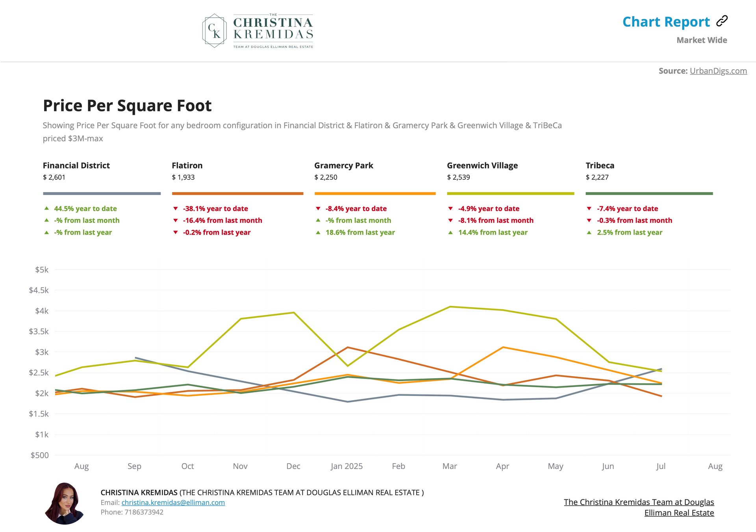Viewport: 756px width, 532px height.
Task: Click the red down arrow beside Greenwich Village from last month
Action: click(x=450, y=220)
